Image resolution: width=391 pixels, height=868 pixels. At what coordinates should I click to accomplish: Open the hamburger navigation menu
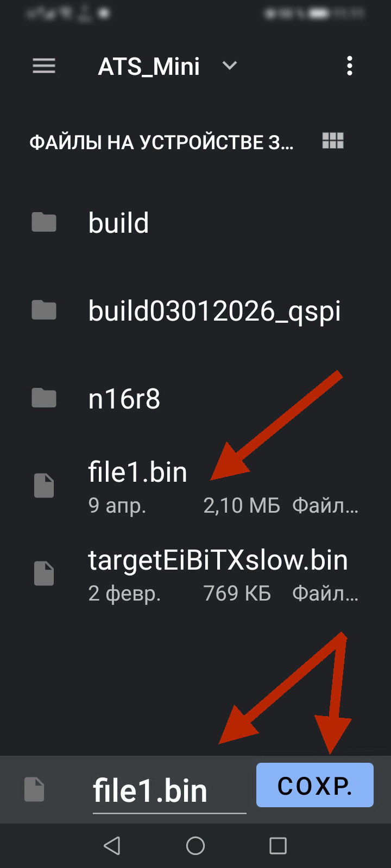(x=44, y=66)
